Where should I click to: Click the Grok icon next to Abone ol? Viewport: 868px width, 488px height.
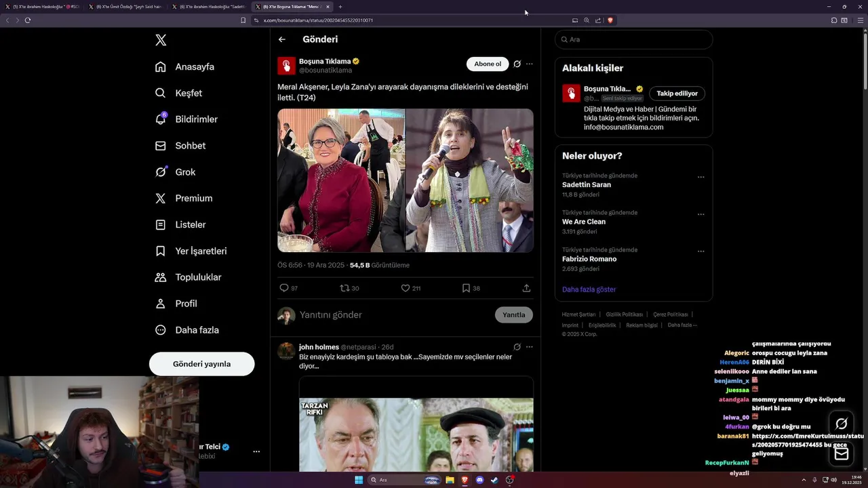517,64
